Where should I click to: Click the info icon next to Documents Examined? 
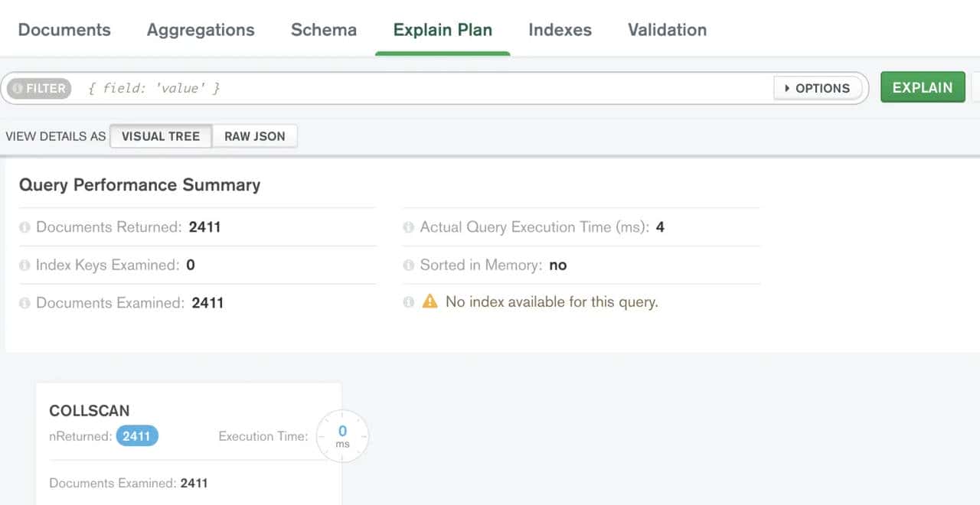[x=24, y=303]
